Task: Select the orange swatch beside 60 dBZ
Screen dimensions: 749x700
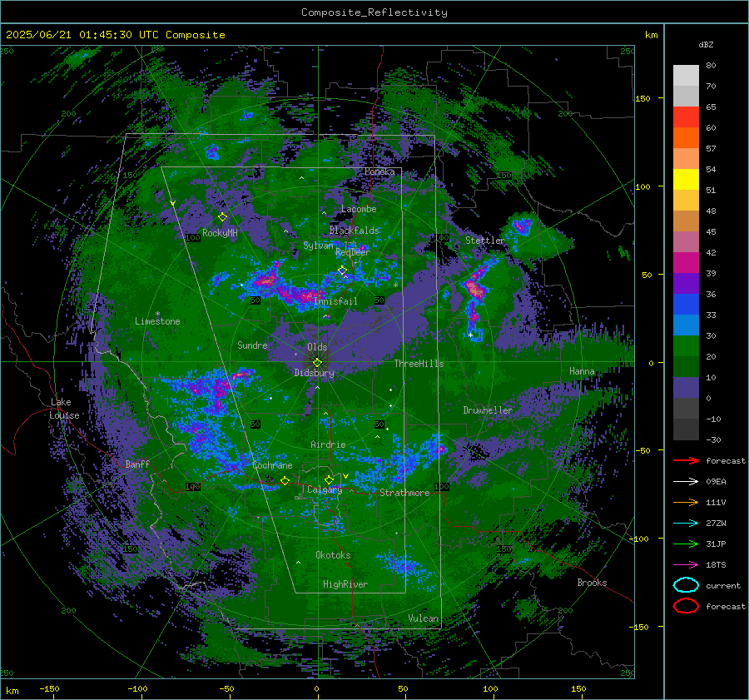Action: [x=686, y=137]
